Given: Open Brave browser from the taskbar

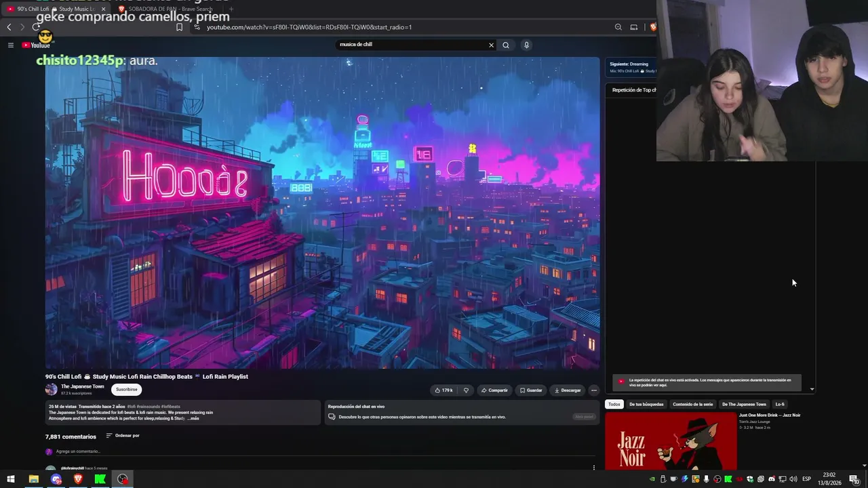Looking at the screenshot, I should pos(78,479).
